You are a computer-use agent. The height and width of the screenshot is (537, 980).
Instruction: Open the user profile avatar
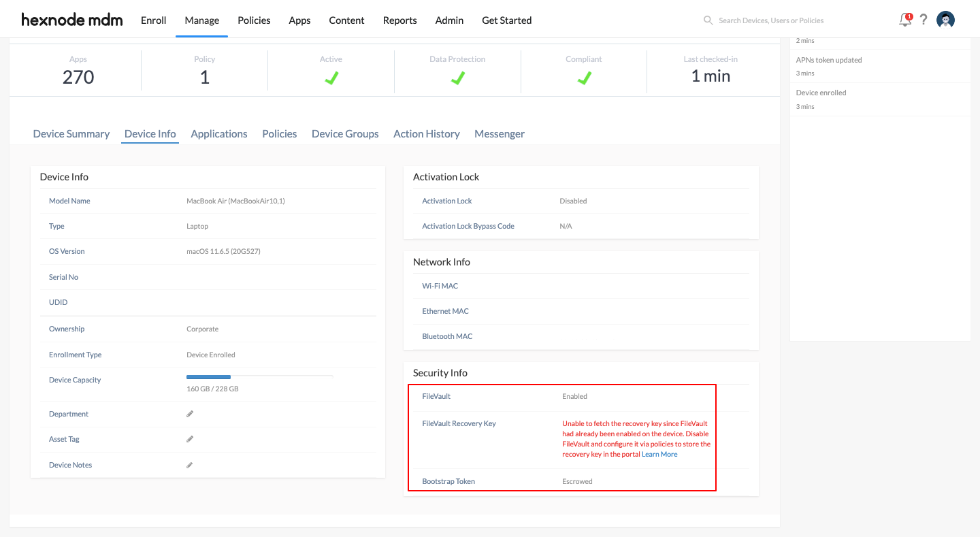pyautogui.click(x=945, y=20)
